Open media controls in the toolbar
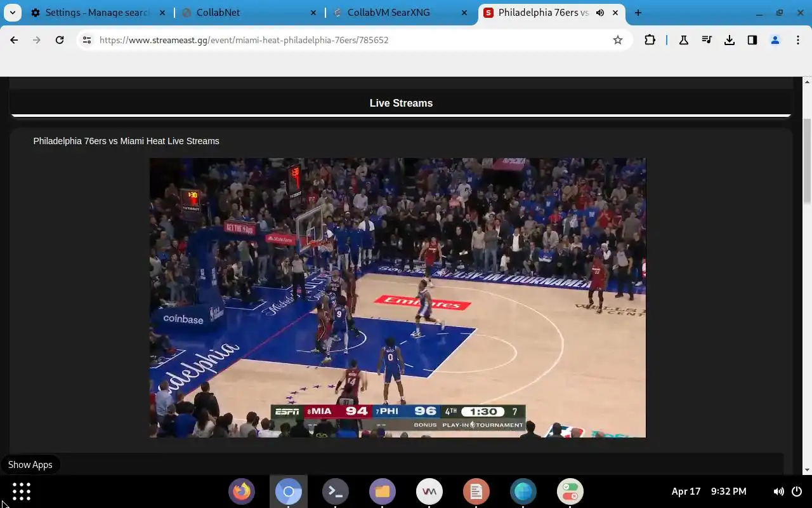Screen dimensions: 812x508 707,40
